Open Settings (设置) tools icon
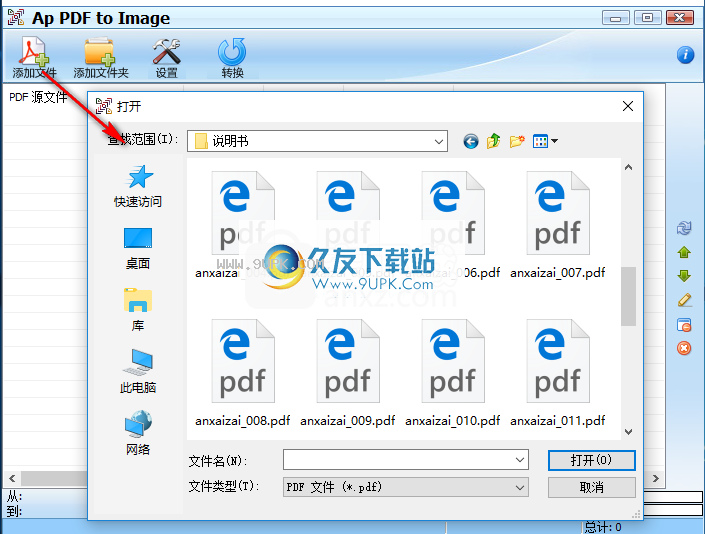This screenshot has width=705, height=534. click(166, 58)
